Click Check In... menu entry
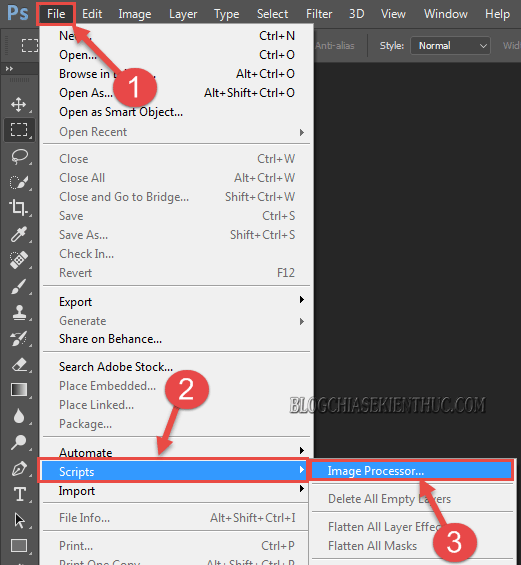 pos(177,254)
